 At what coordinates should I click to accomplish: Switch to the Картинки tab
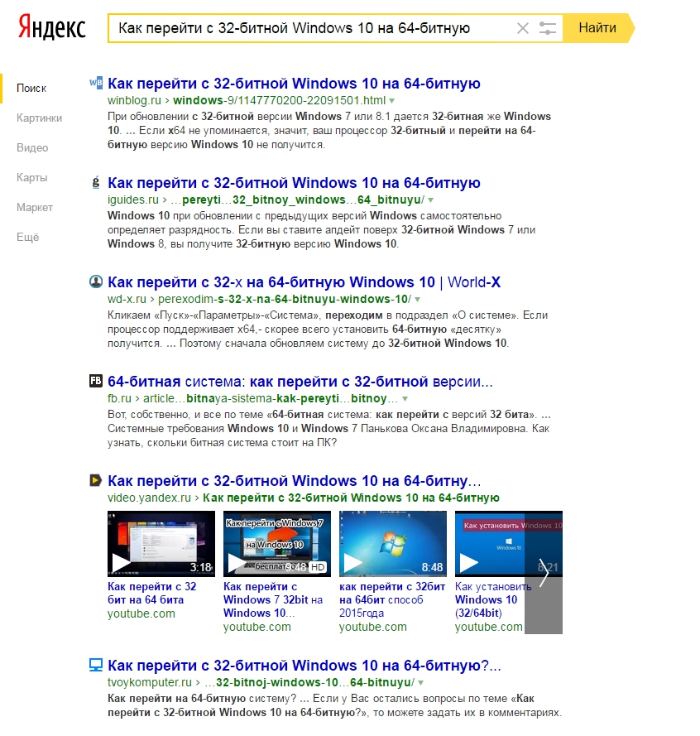tap(39, 118)
